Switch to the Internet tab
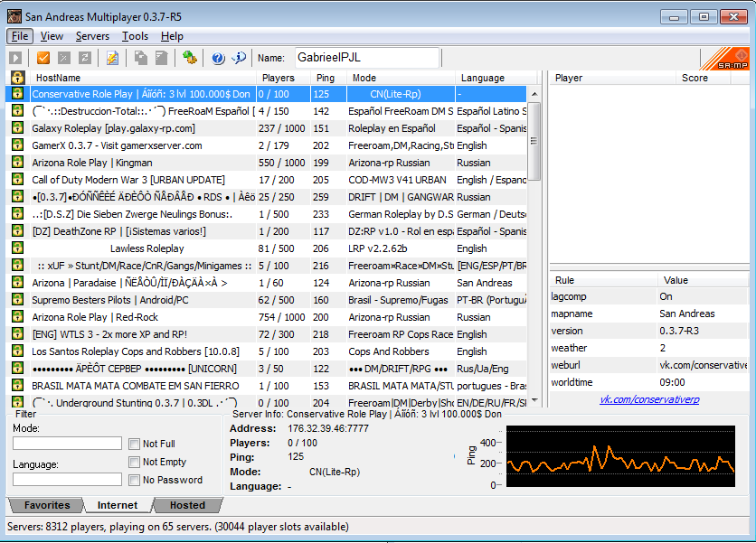 (118, 505)
